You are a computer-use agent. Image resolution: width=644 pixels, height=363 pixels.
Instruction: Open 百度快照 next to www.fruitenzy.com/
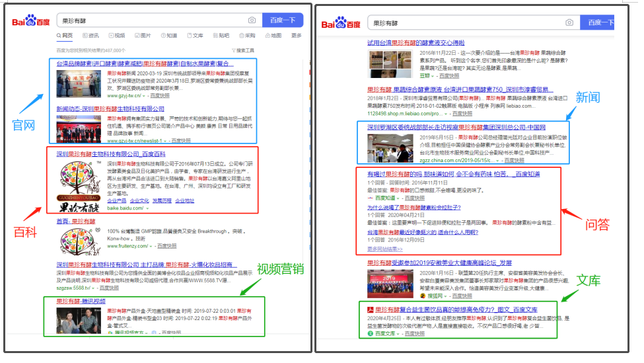(x=166, y=246)
